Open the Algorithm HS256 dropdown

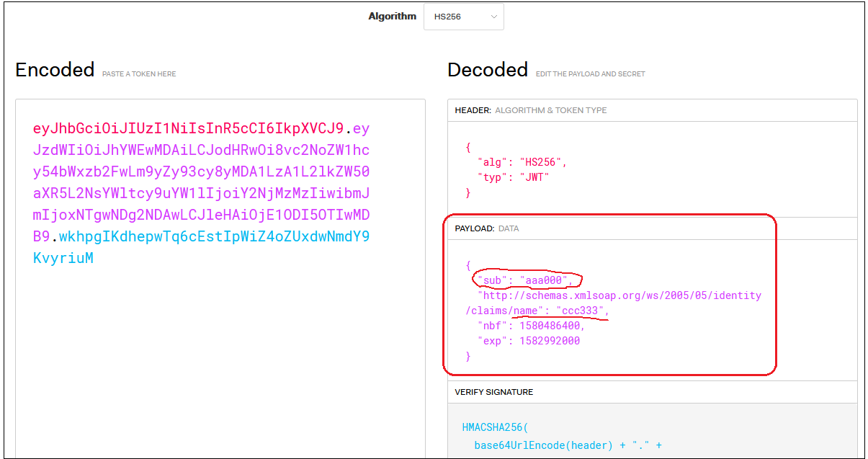463,17
